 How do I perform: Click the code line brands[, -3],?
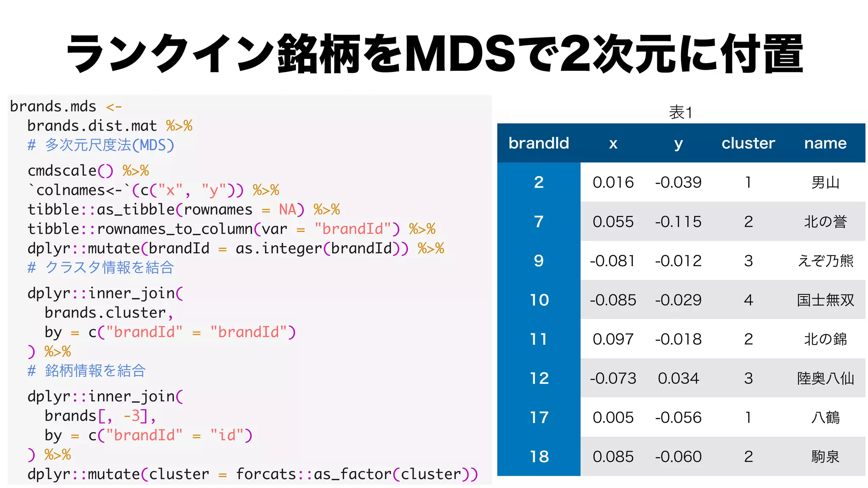click(100, 416)
